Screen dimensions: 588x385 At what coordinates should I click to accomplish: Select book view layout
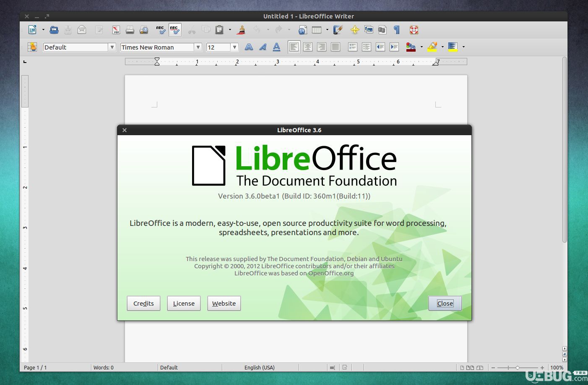pyautogui.click(x=480, y=368)
